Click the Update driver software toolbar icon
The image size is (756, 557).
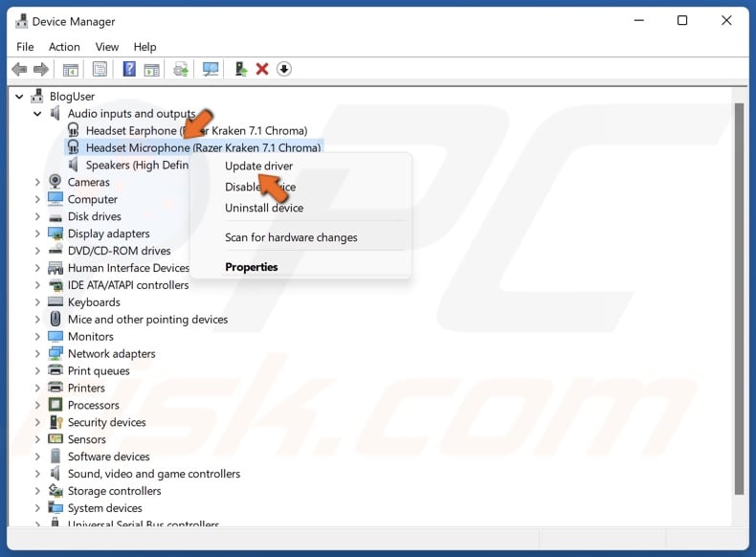(181, 70)
